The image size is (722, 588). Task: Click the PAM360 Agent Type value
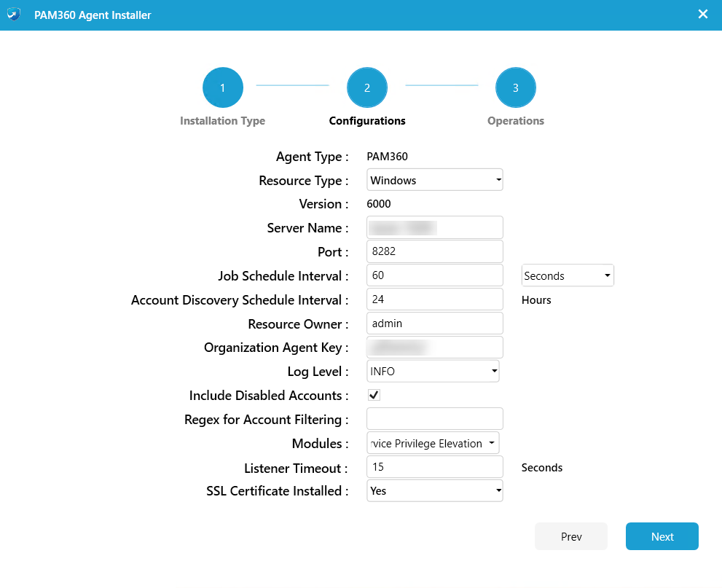[x=388, y=157]
